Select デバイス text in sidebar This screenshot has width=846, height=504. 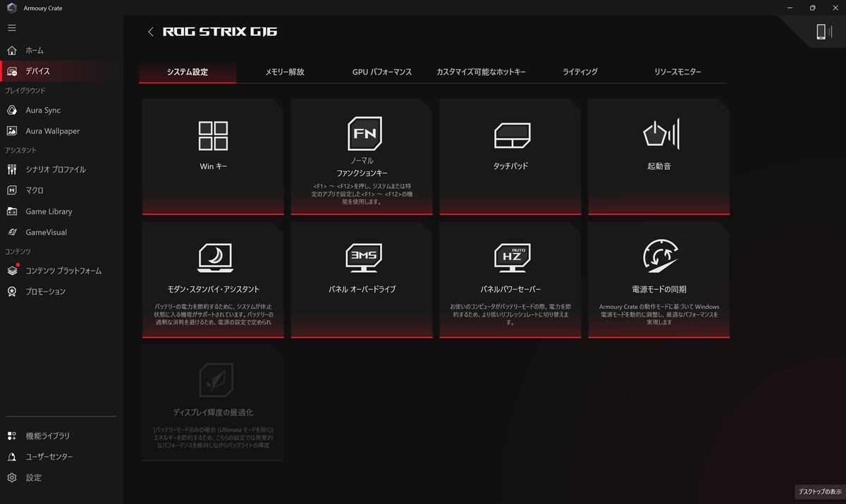click(x=37, y=71)
